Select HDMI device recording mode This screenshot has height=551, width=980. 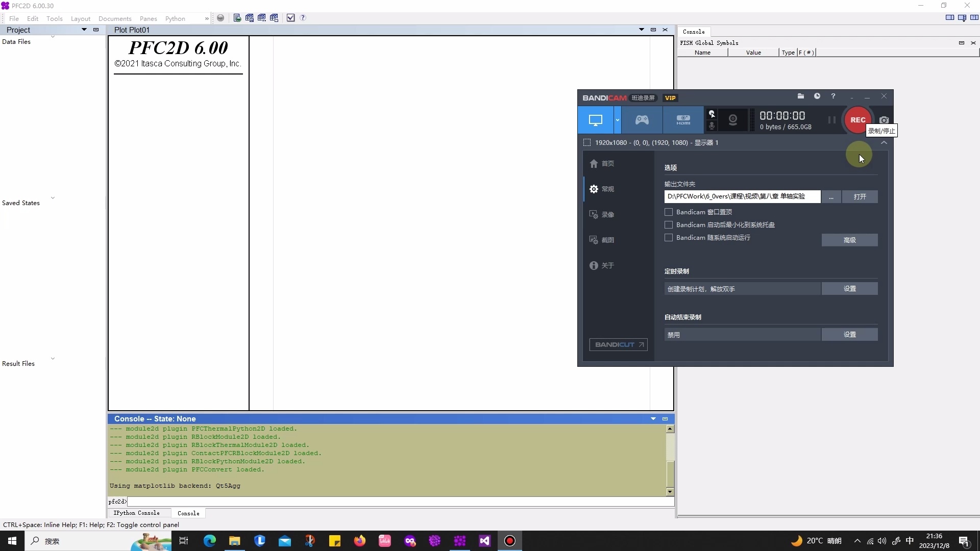683,120
